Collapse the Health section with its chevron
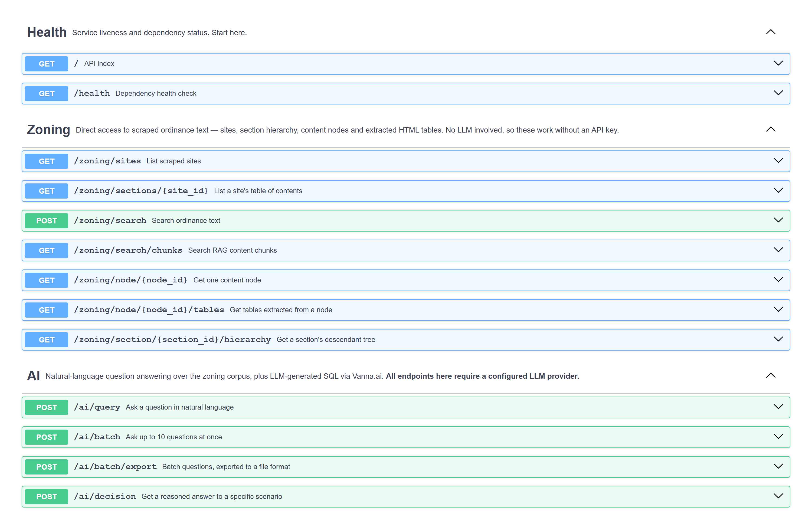The height and width of the screenshot is (514, 812). (771, 32)
